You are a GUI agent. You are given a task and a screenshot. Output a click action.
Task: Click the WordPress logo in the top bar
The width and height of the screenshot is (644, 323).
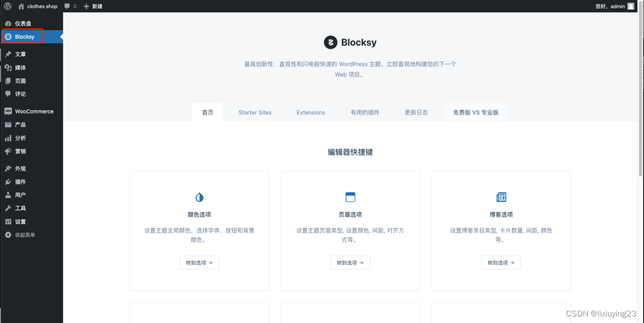pos(7,6)
